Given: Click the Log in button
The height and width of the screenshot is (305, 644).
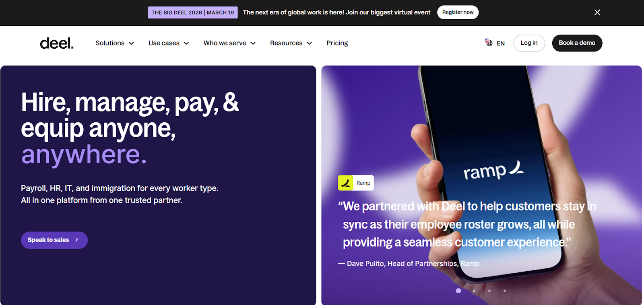Looking at the screenshot, I should 529,43.
